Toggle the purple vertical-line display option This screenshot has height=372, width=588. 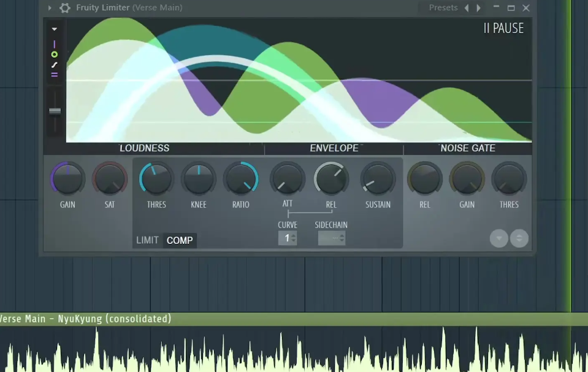coord(55,44)
